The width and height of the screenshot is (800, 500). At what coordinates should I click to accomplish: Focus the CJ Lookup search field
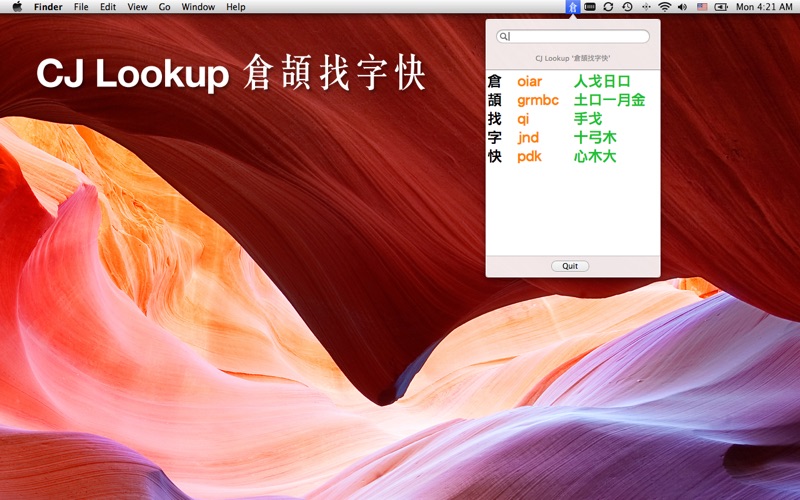[573, 36]
